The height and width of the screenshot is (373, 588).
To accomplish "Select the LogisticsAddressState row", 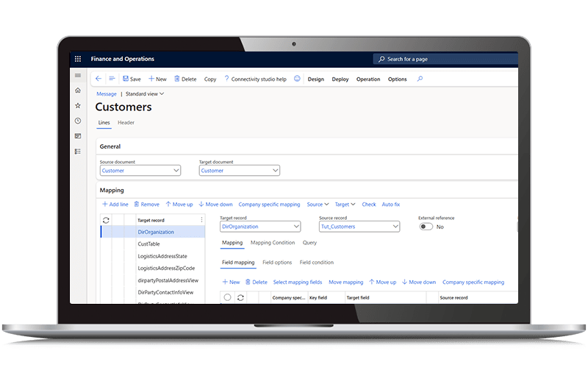I will [x=153, y=256].
